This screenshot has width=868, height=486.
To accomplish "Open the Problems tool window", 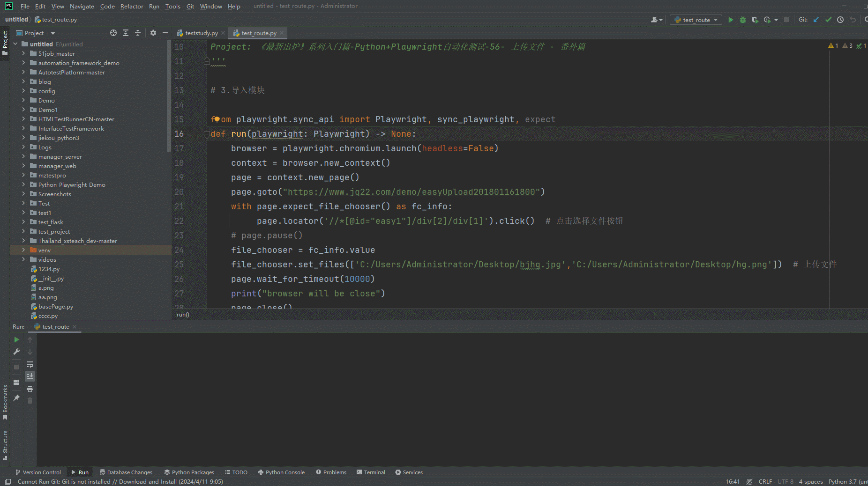I will pyautogui.click(x=331, y=472).
